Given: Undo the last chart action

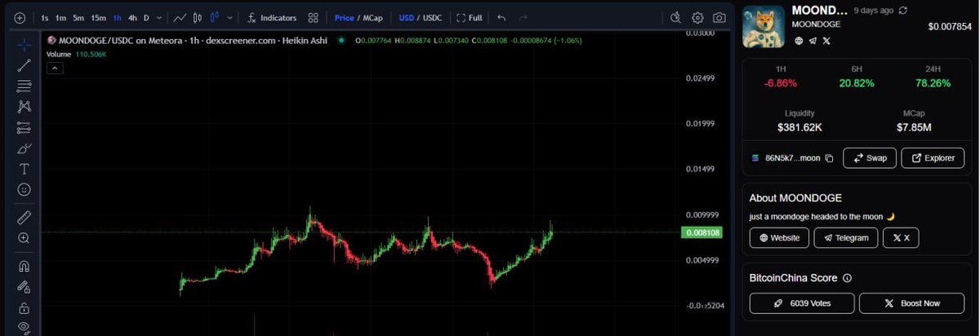Looking at the screenshot, I should 501,17.
